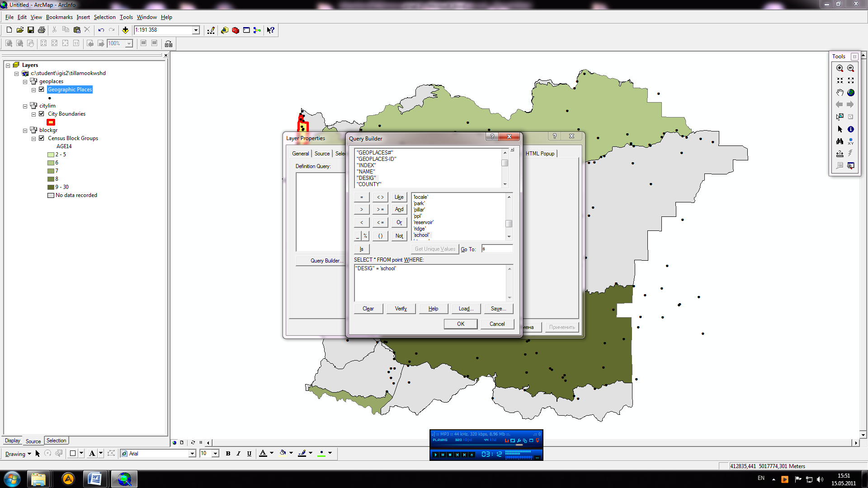Collapse the citylim tree node

[x=25, y=106]
